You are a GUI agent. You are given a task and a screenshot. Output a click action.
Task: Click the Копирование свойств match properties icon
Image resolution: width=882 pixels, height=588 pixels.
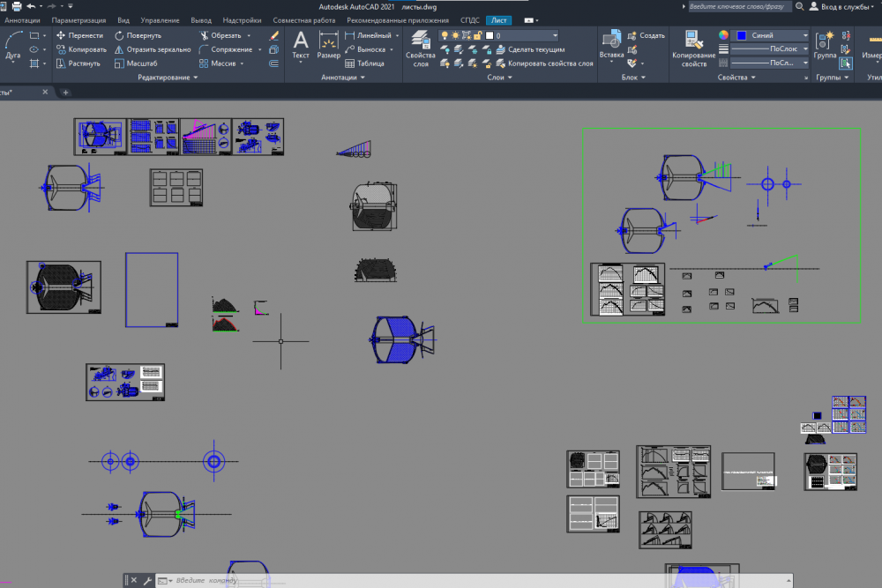point(693,48)
